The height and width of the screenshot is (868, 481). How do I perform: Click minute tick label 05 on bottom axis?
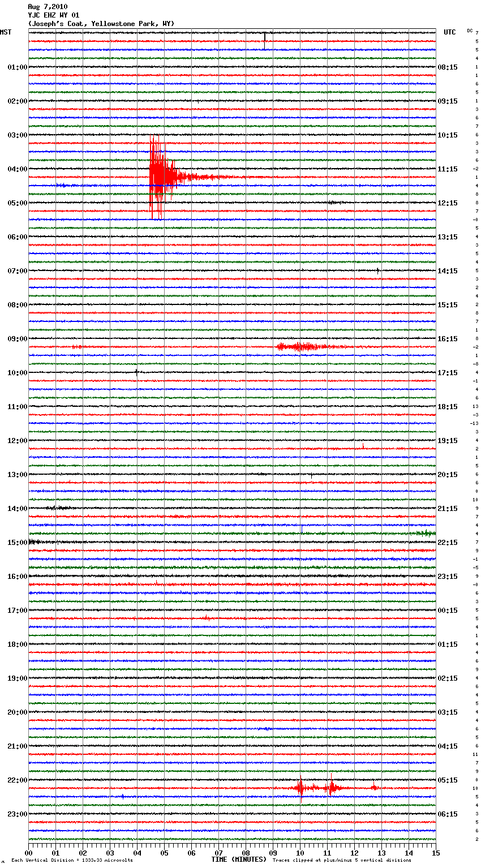point(164,853)
